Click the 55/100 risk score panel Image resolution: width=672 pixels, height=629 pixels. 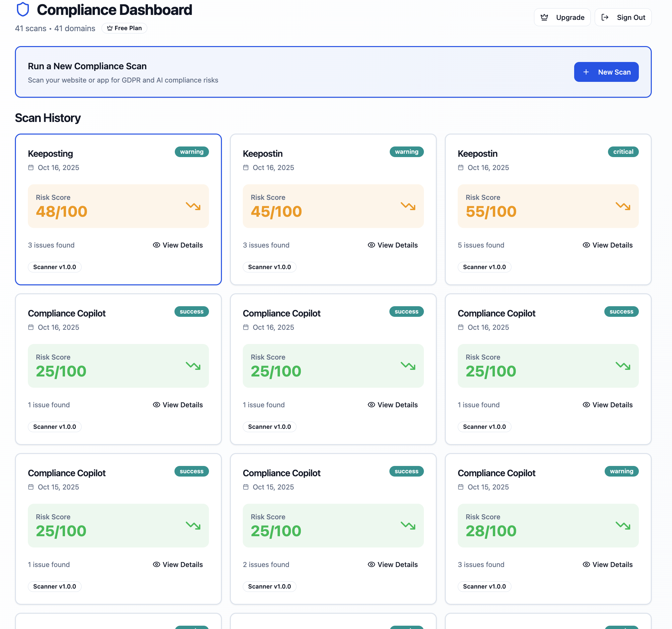[x=548, y=206]
